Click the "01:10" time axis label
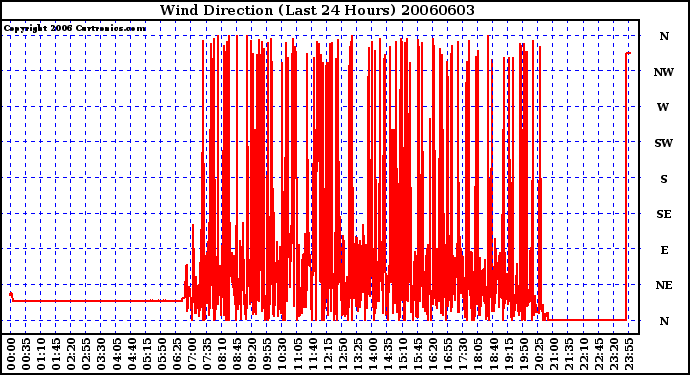The height and width of the screenshot is (375, 690). (41, 354)
